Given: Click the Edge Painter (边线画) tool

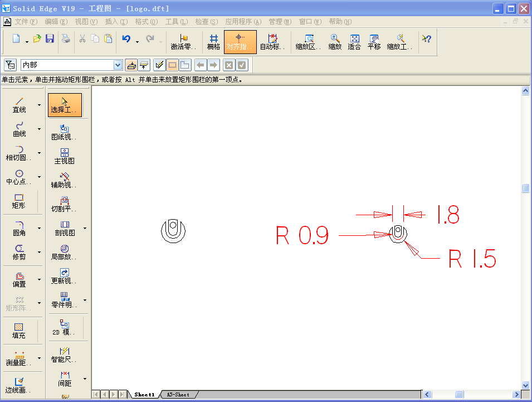Looking at the screenshot, I should coord(18,385).
